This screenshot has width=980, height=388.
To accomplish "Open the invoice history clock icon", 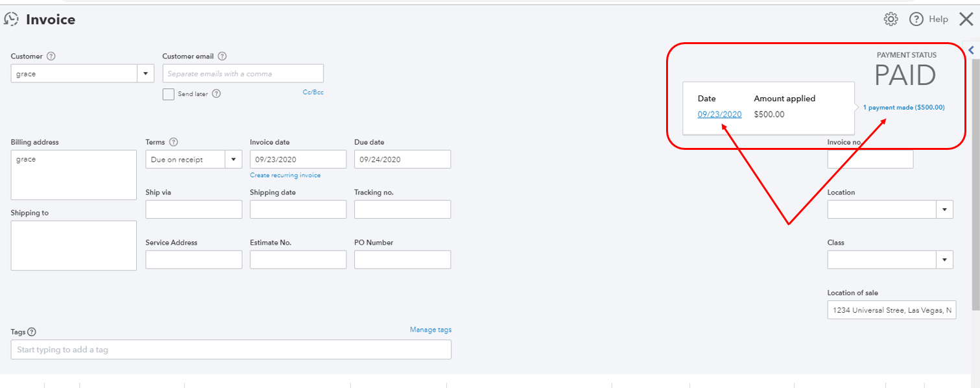I will tap(12, 19).
